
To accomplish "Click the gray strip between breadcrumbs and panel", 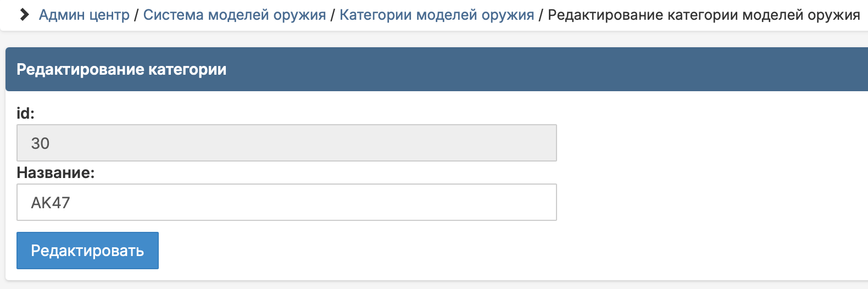I will point(434,38).
